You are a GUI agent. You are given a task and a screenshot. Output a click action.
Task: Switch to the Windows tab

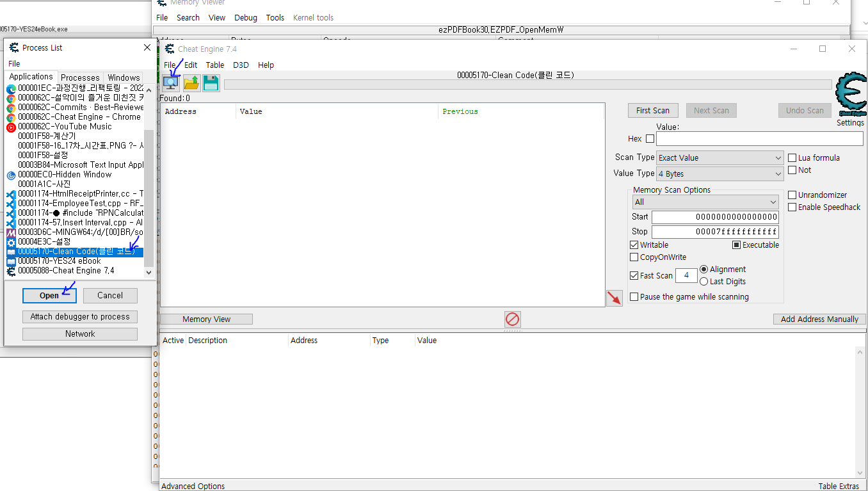[x=124, y=77]
